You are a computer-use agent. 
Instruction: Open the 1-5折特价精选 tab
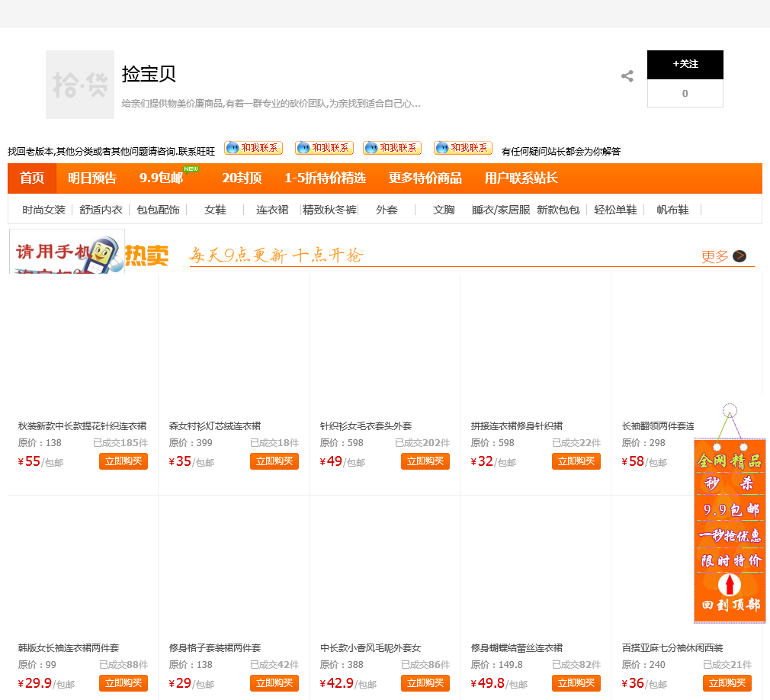click(x=325, y=178)
